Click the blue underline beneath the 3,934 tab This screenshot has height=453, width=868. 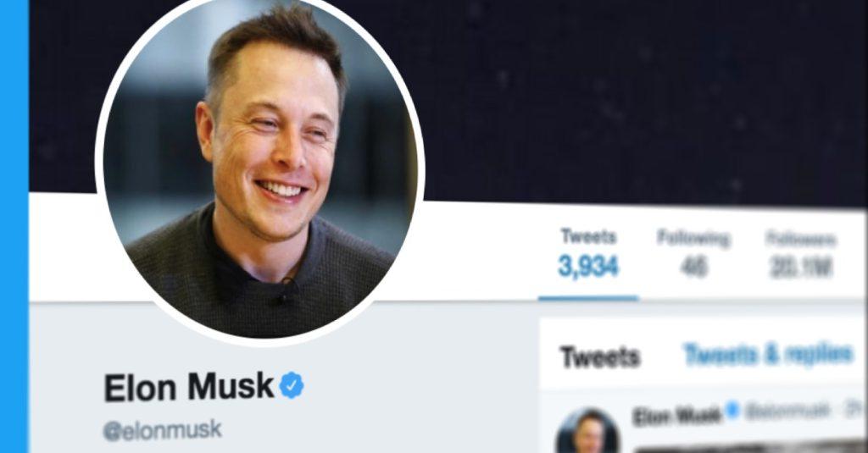pos(588,299)
